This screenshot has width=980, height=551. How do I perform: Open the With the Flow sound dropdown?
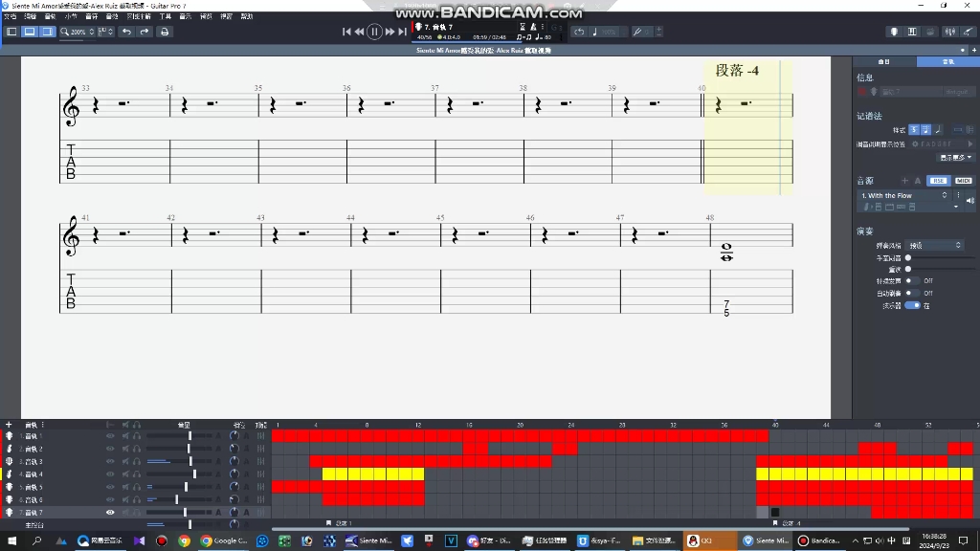point(904,195)
